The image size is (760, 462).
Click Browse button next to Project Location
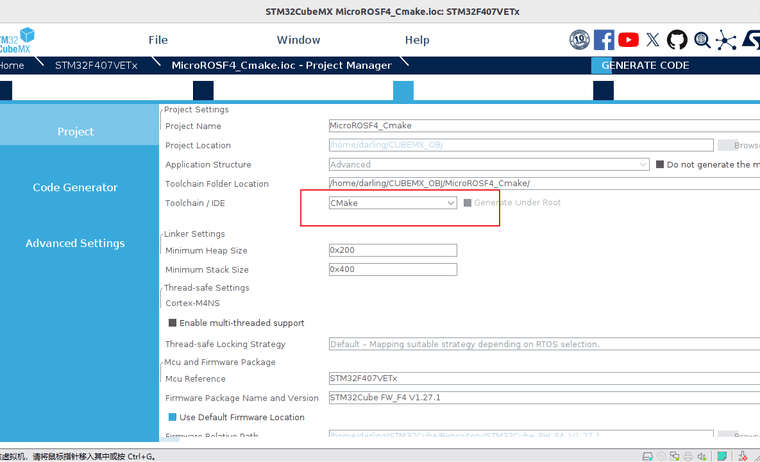739,145
